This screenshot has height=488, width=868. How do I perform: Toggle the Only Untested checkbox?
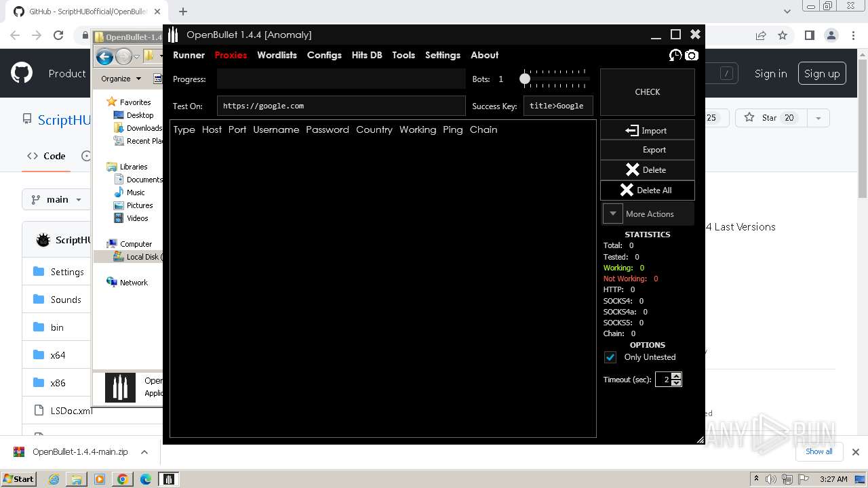610,357
